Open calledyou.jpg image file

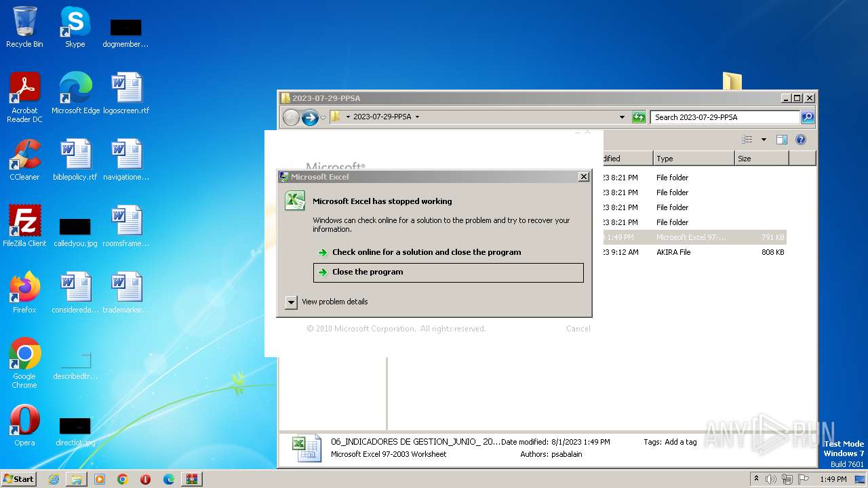75,230
